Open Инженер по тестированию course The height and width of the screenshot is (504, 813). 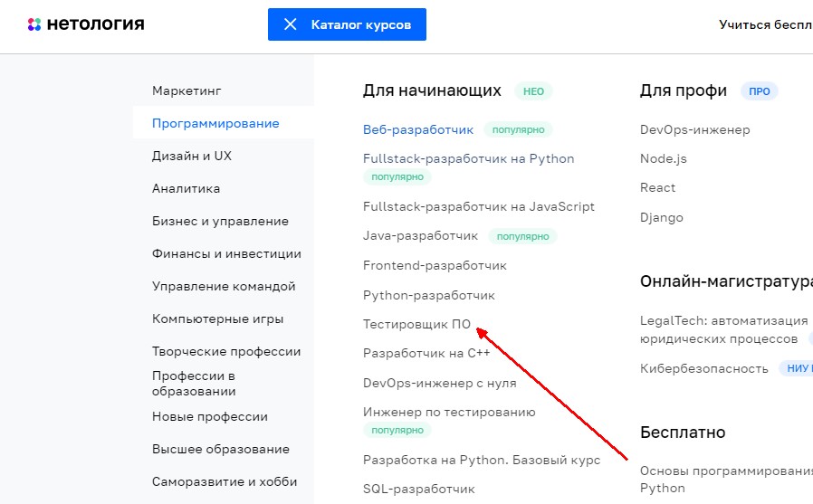pyautogui.click(x=449, y=412)
